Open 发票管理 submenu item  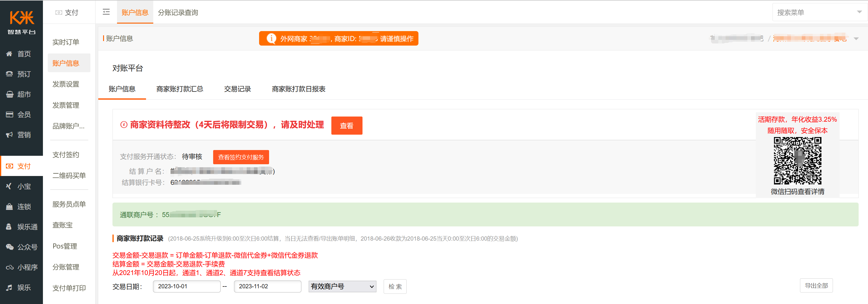click(66, 105)
